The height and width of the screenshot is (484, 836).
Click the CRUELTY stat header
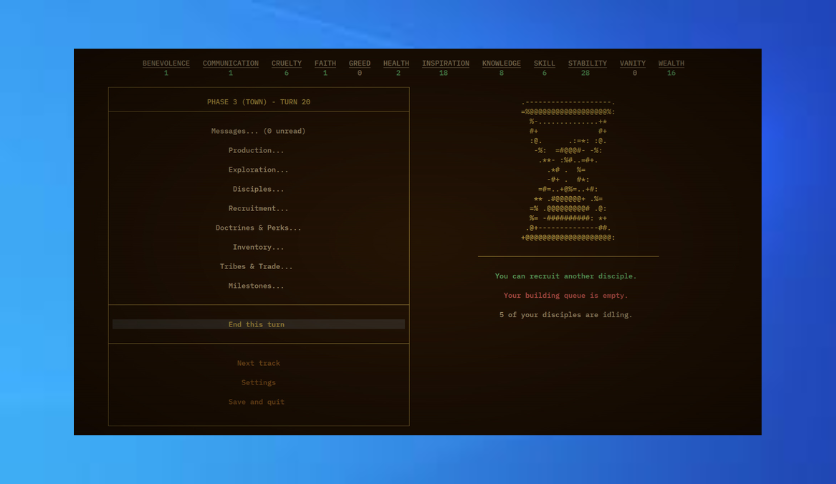[x=286, y=63]
